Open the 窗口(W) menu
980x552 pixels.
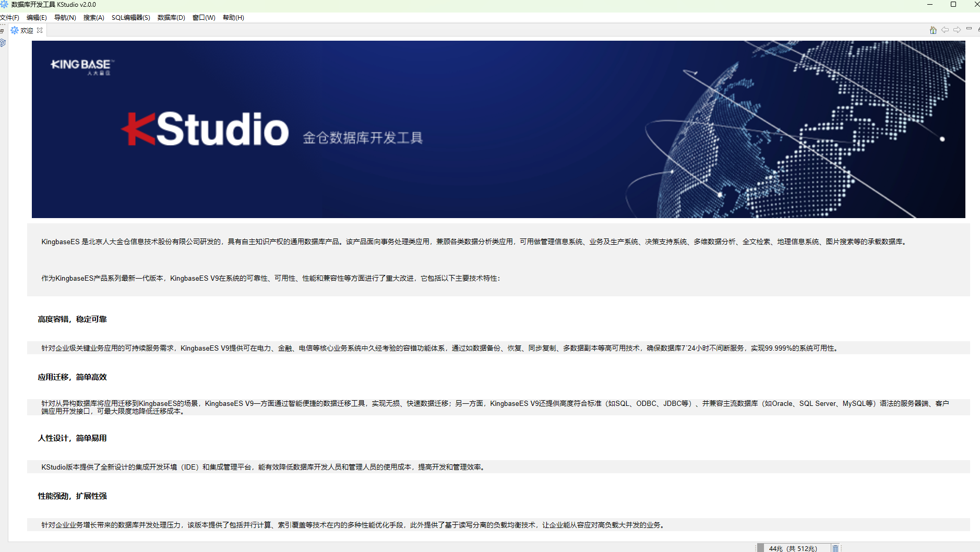(x=204, y=18)
